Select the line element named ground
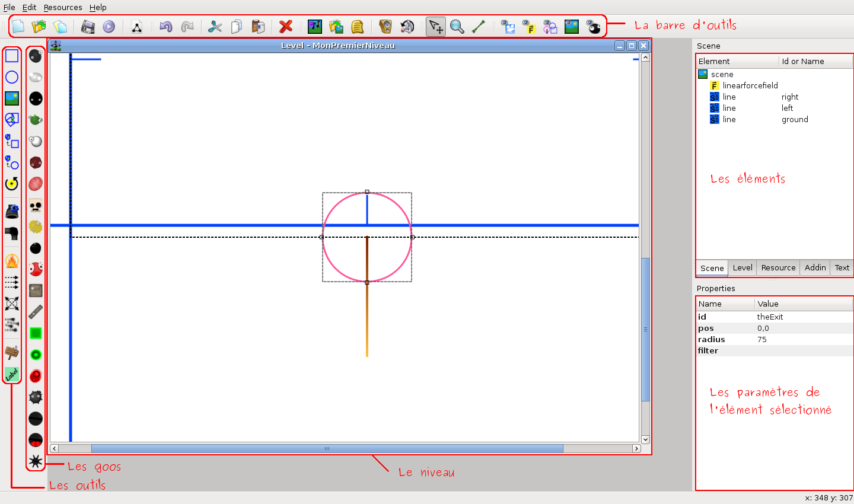This screenshot has width=854, height=504. (x=729, y=119)
